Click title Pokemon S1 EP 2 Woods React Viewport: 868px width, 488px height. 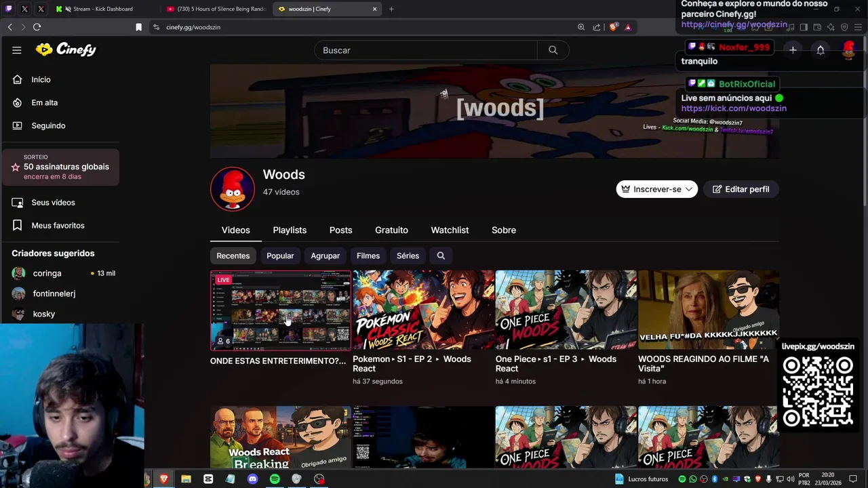412,364
